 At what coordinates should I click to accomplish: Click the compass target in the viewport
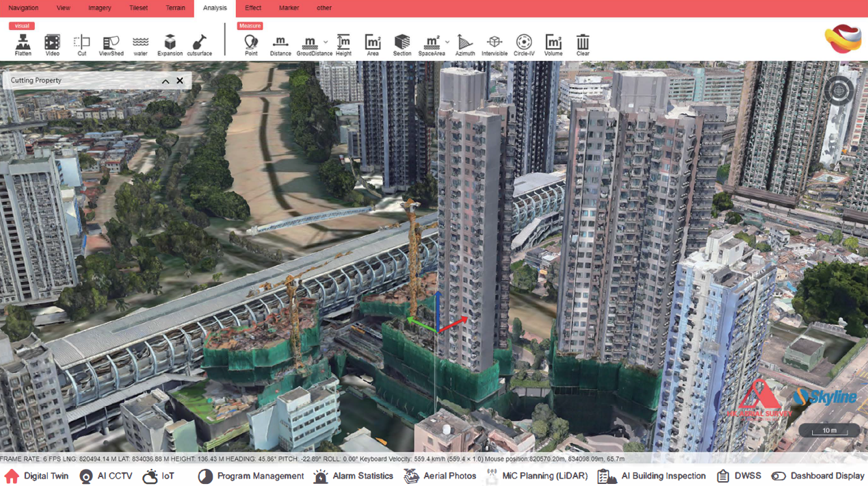(839, 90)
